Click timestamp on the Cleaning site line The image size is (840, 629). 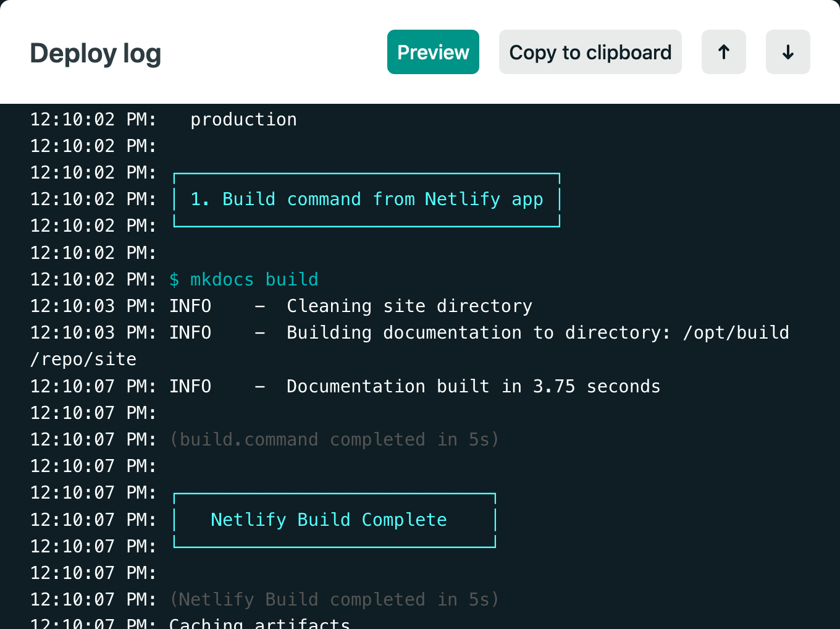(93, 306)
